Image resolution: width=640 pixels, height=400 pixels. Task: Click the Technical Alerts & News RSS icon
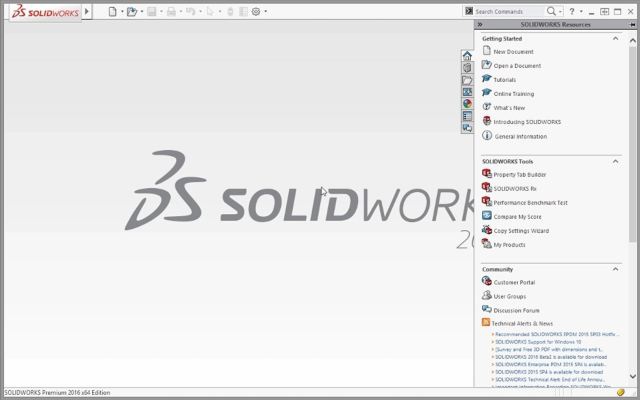(x=486, y=322)
